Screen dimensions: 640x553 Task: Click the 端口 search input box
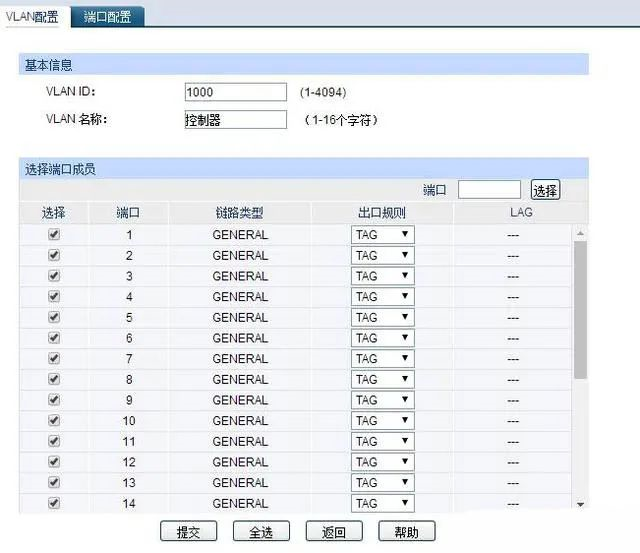[489, 190]
